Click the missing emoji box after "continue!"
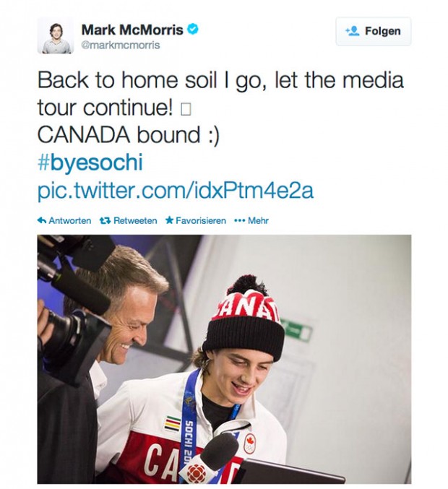Screen dimensions: 448x489 (186, 109)
